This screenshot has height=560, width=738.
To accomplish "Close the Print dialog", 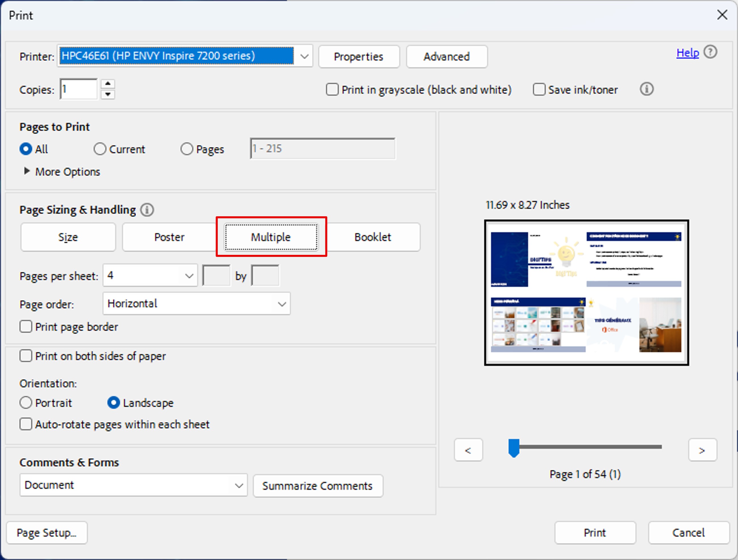I will point(722,15).
